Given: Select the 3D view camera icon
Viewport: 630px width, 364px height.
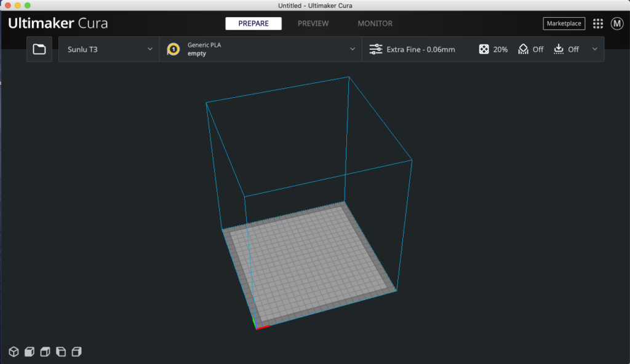Looking at the screenshot, I should [x=14, y=352].
